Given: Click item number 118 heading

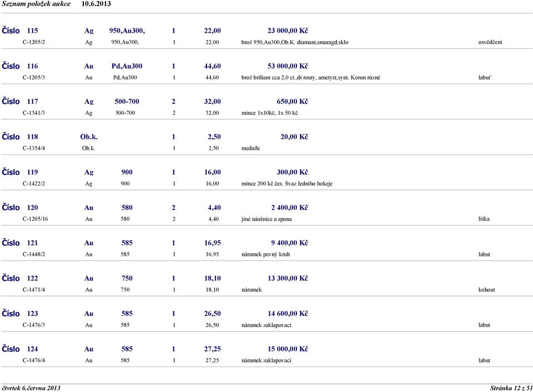Looking at the screenshot, I should click(x=20, y=137).
